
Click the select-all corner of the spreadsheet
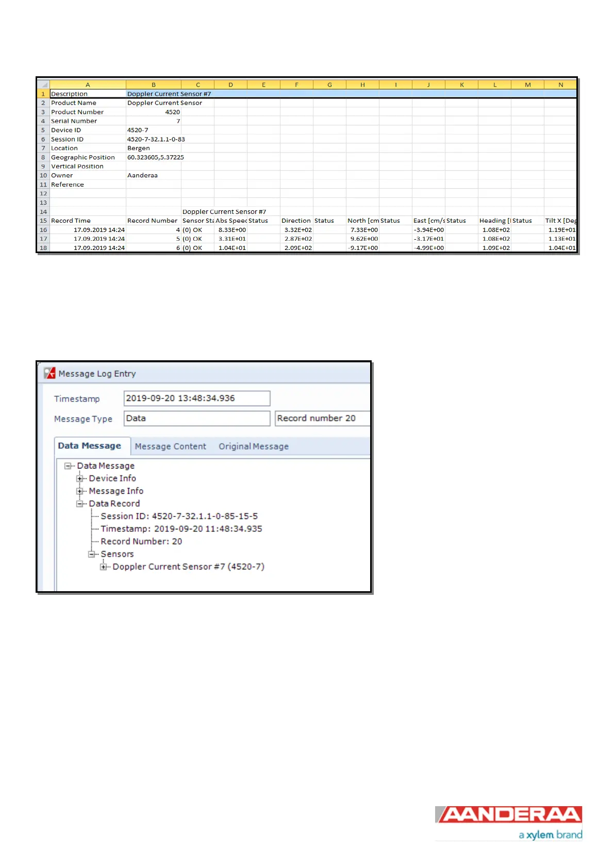tap(43, 85)
